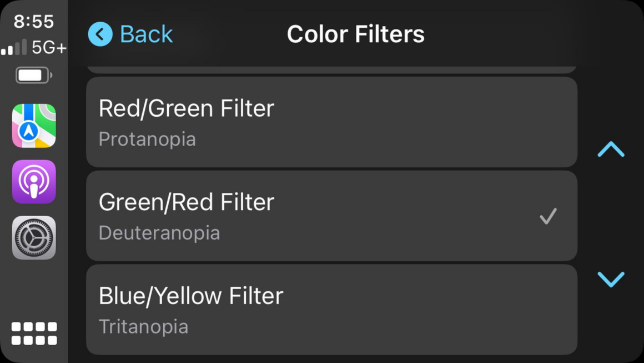Show the app grid home screen
The image size is (644, 363).
(34, 333)
